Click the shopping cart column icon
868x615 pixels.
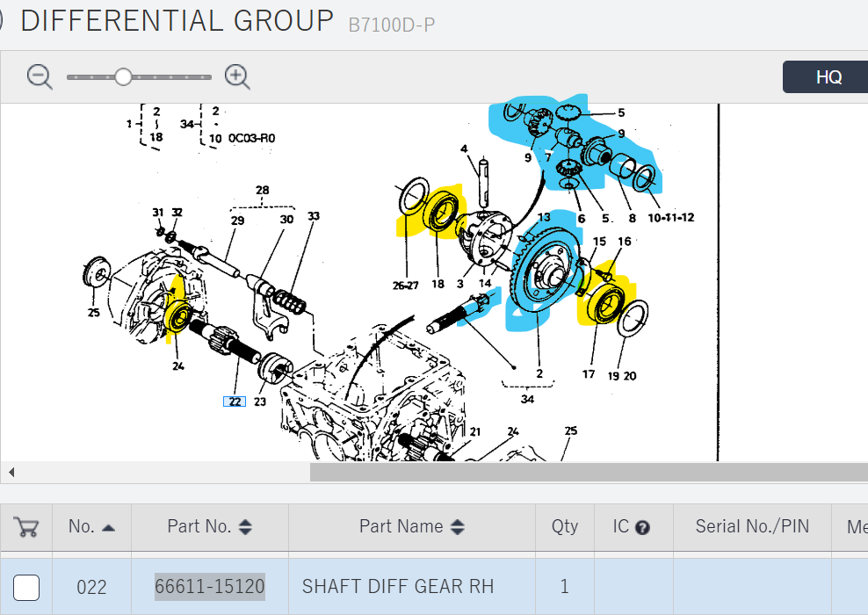26,527
